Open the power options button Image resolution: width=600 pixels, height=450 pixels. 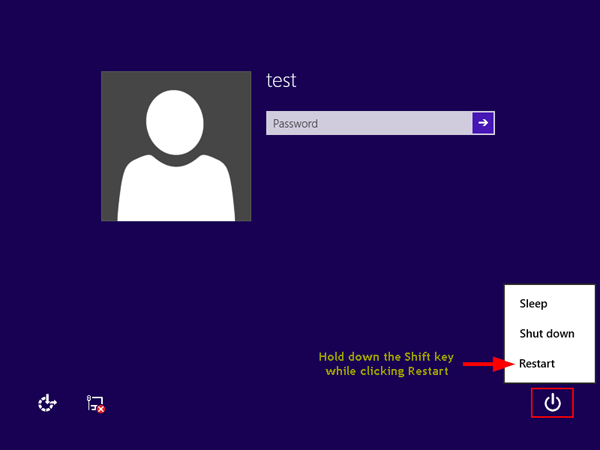(x=552, y=403)
